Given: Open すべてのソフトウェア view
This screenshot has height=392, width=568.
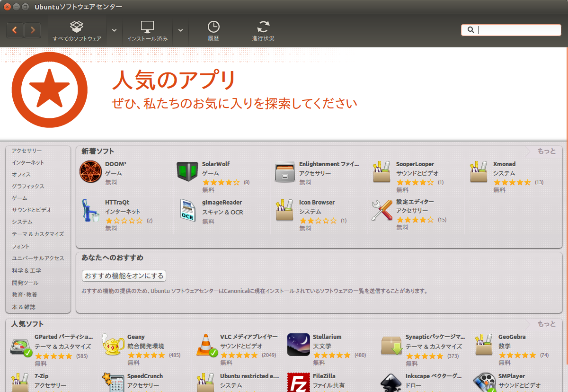Looking at the screenshot, I should (77, 31).
